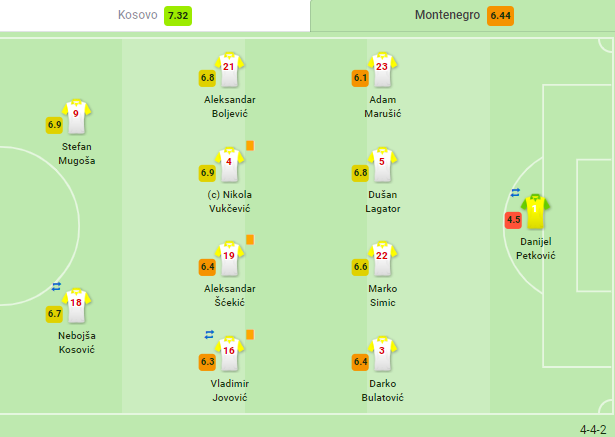Click Vladimir Jovović's number 16 jersey
The width and height of the screenshot is (615, 437).
click(229, 353)
